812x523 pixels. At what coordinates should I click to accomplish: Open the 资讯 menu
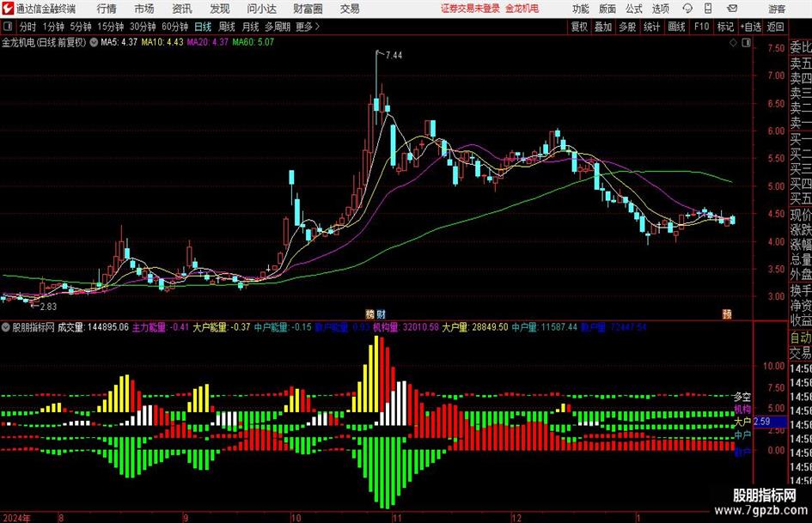(x=182, y=9)
